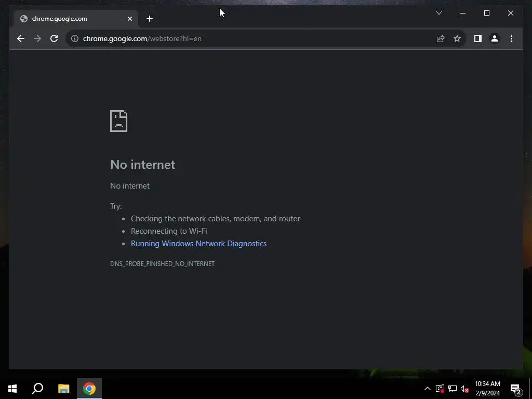Click the "No internet" heading

(143, 165)
